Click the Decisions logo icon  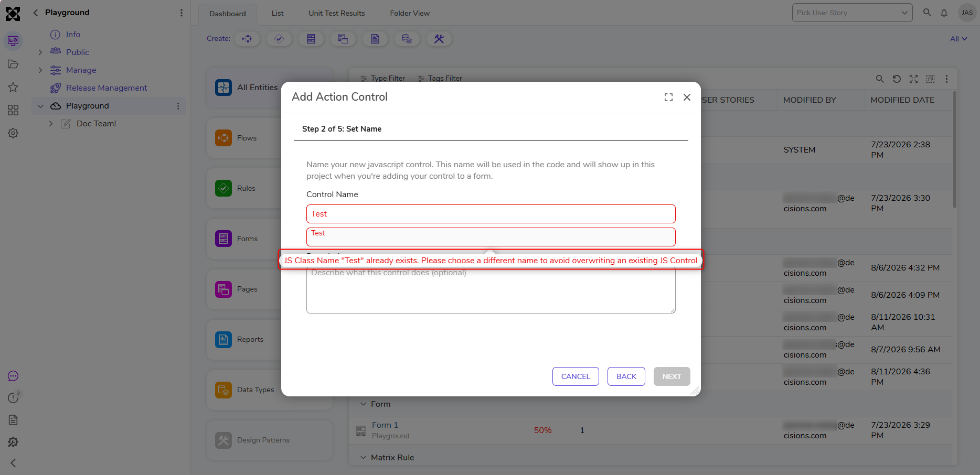click(x=13, y=14)
